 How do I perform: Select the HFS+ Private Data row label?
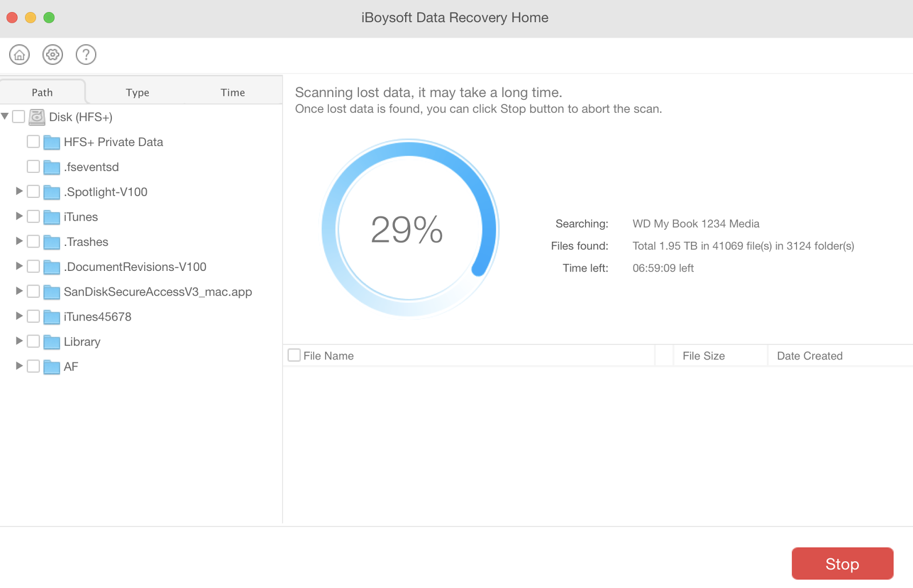point(114,142)
